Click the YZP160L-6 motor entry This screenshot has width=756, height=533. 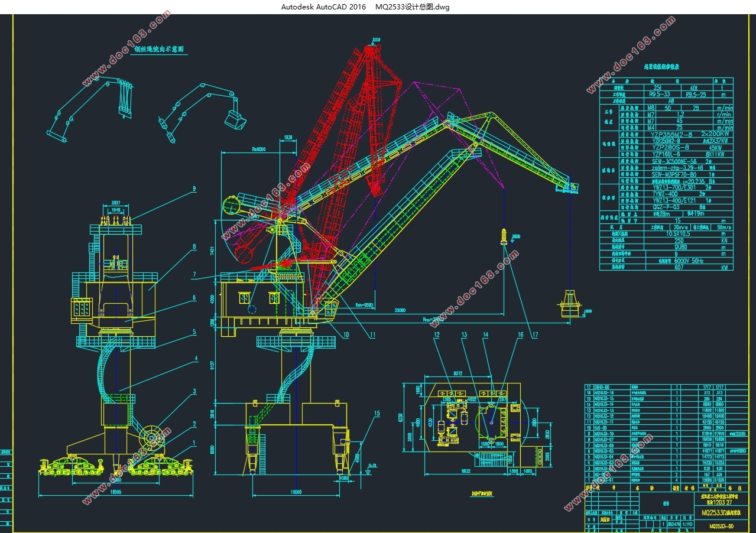click(666, 154)
